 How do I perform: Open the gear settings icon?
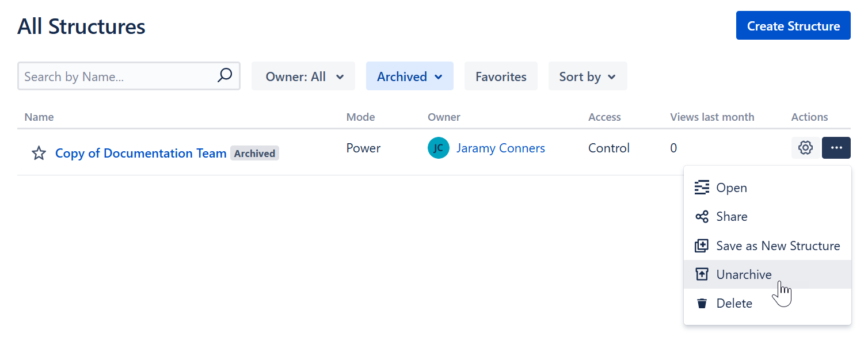(805, 148)
